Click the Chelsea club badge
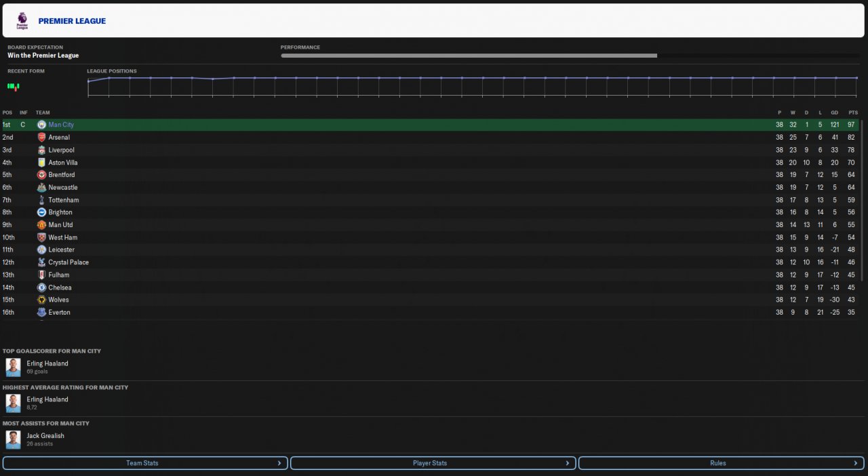The width and height of the screenshot is (868, 476). 41,287
